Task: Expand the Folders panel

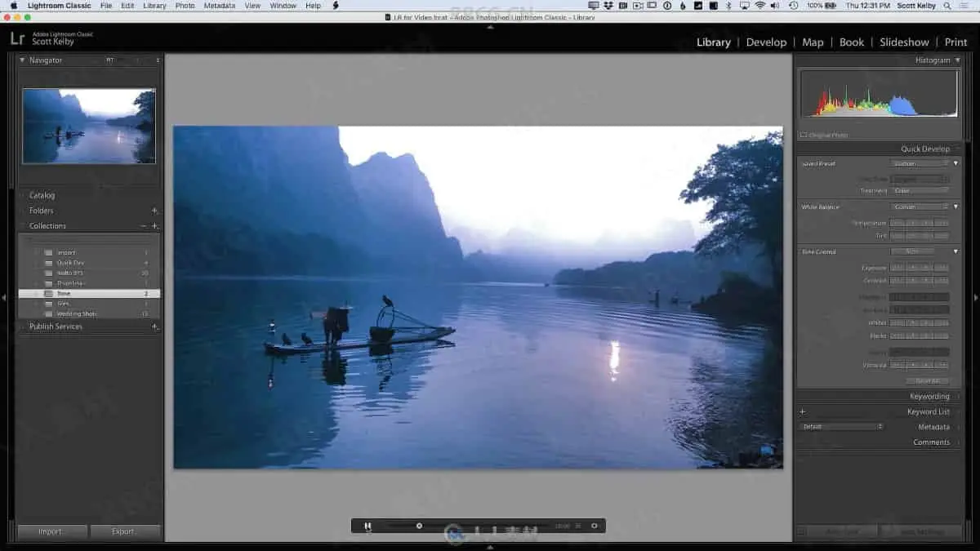Action: (41, 211)
